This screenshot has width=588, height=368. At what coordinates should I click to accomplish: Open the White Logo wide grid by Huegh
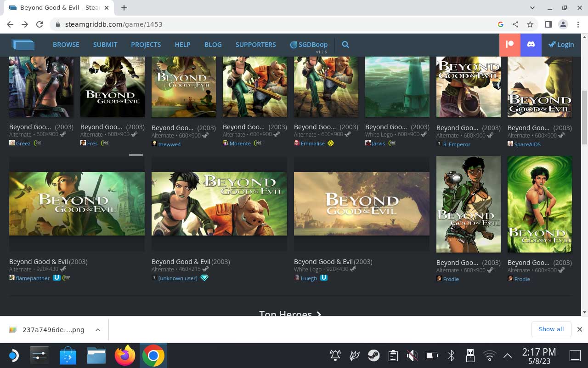(362, 204)
